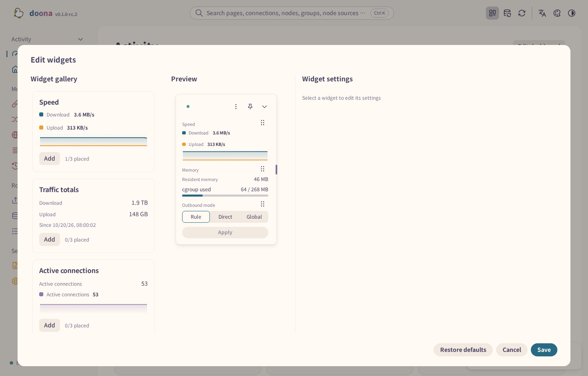This screenshot has height=376, width=588.
Task: Collapse the Activity sidebar section chevron
Action: click(80, 39)
